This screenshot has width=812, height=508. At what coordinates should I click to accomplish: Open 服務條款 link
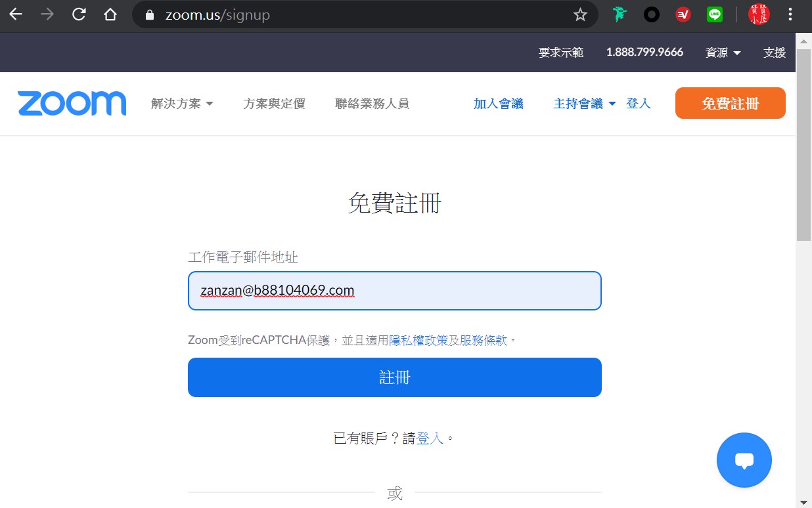(484, 340)
